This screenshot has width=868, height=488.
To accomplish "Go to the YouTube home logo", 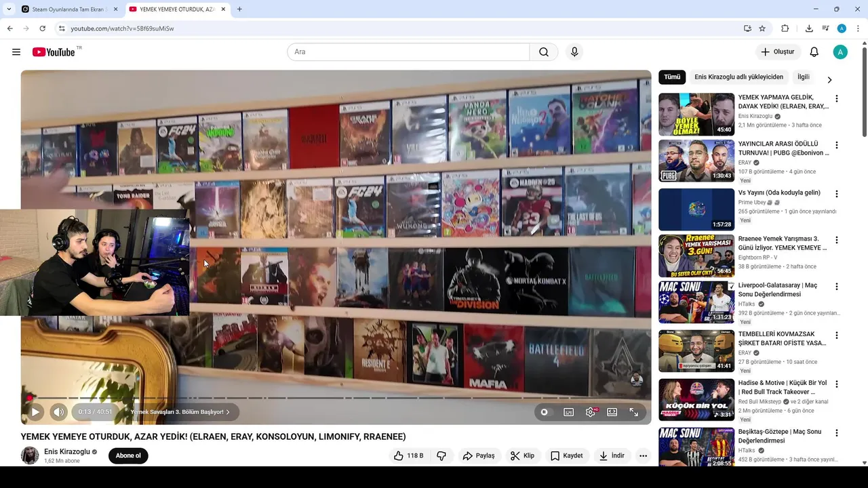I will point(54,52).
